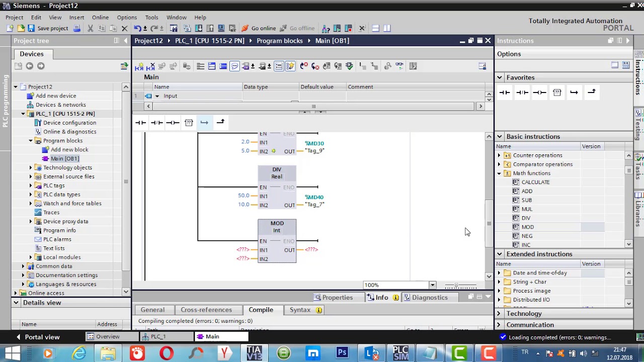Expand the Counter operations folder

499,155
